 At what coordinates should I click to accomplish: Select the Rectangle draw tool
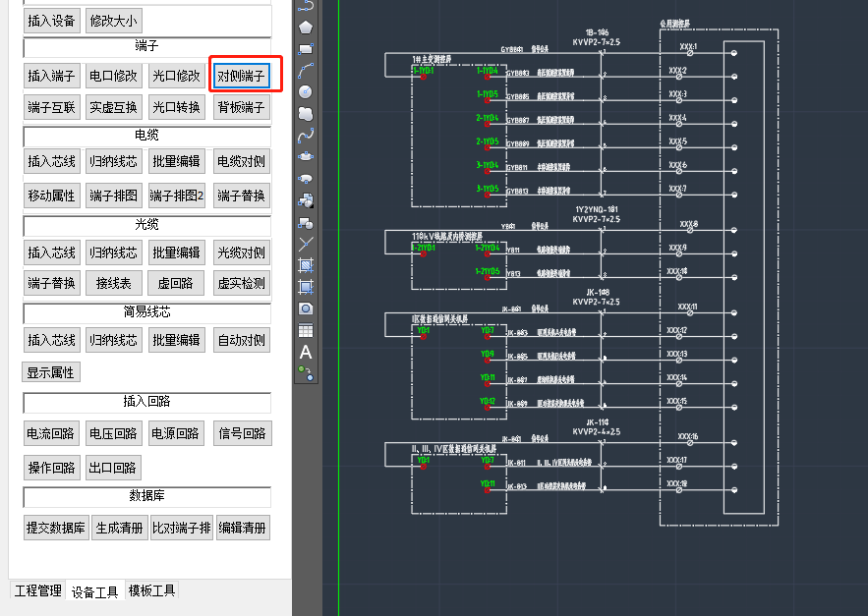tap(306, 47)
